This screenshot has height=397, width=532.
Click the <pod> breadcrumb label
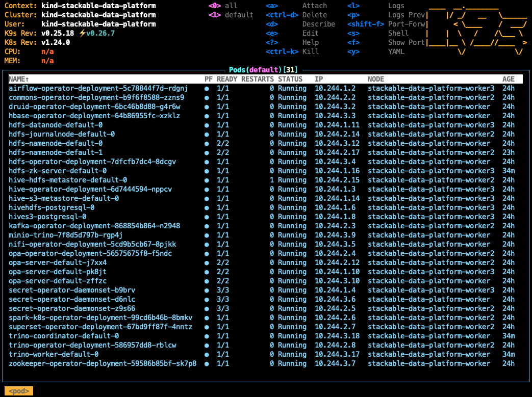(19, 391)
